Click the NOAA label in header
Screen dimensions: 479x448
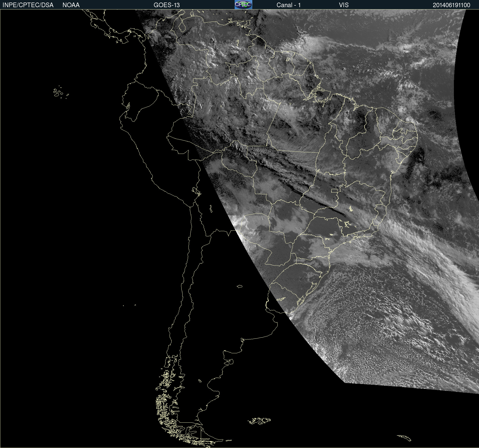[x=71, y=5]
